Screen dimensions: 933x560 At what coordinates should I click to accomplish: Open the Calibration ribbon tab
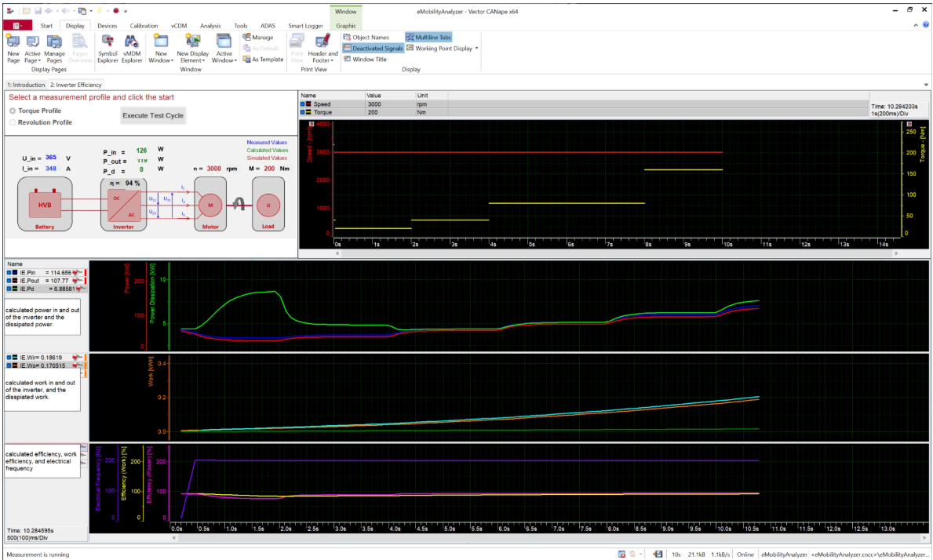tap(144, 25)
